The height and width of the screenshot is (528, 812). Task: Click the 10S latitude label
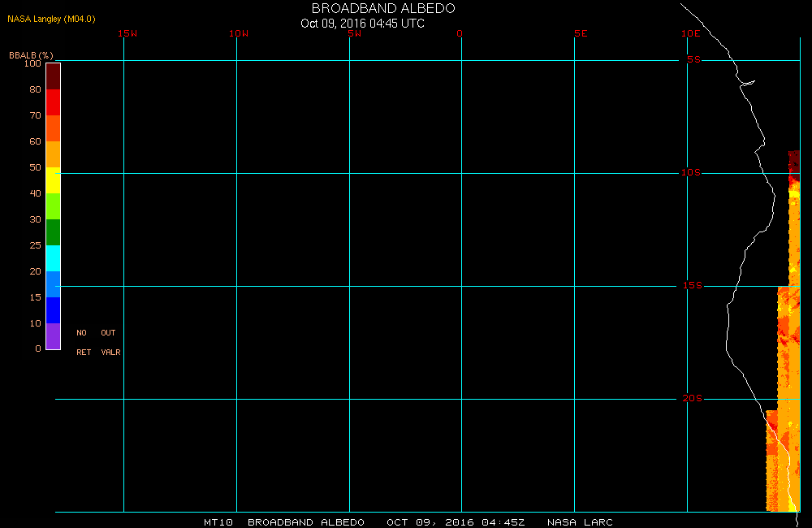coord(691,172)
